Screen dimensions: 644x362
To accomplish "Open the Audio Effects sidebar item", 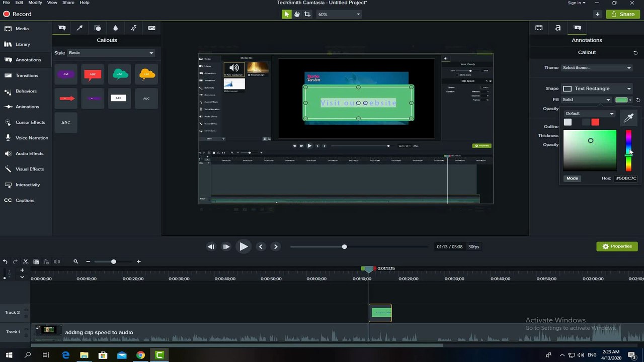I will (x=24, y=153).
